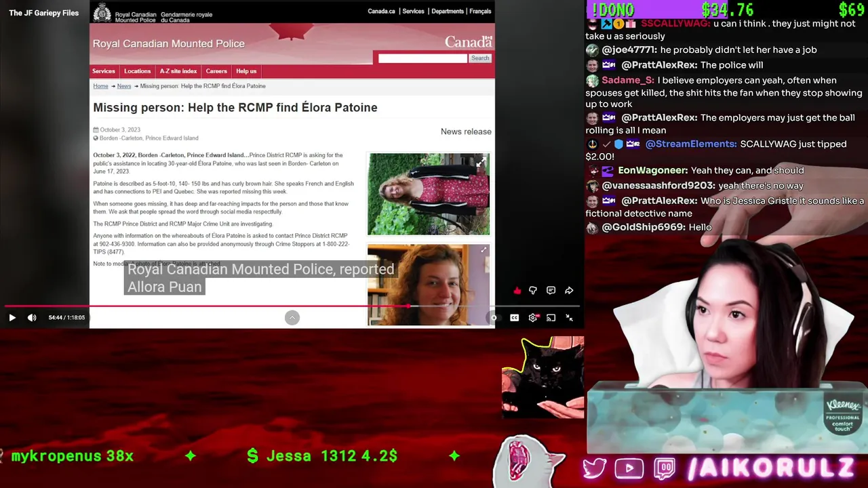
Task: Click the 54:44 / 1:18:05 time display
Action: coord(66,317)
